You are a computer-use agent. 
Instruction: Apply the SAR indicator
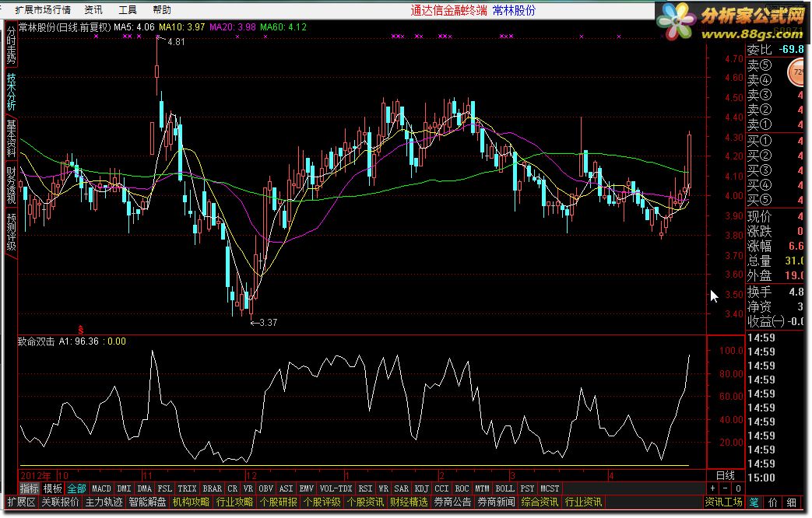(402, 488)
